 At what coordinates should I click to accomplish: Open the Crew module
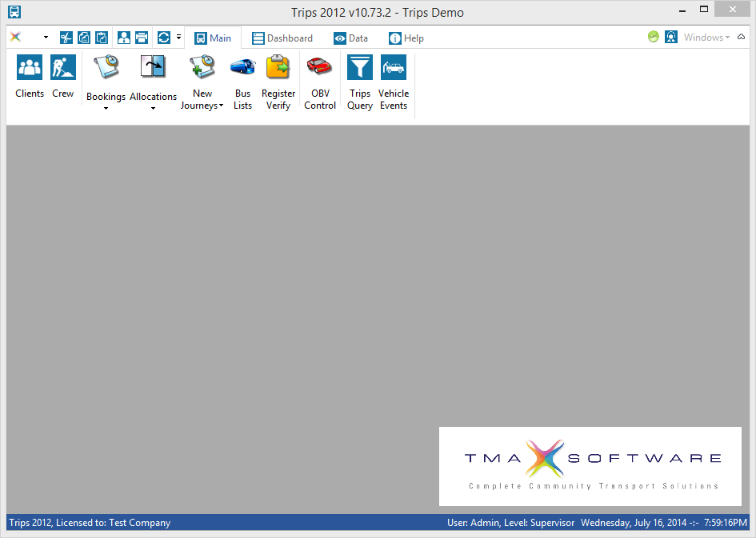(63, 77)
